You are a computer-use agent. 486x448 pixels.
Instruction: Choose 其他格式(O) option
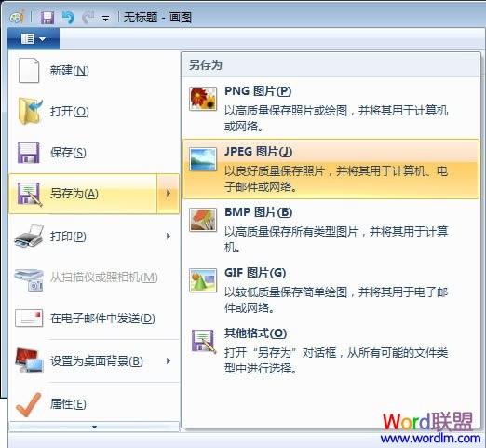point(331,351)
